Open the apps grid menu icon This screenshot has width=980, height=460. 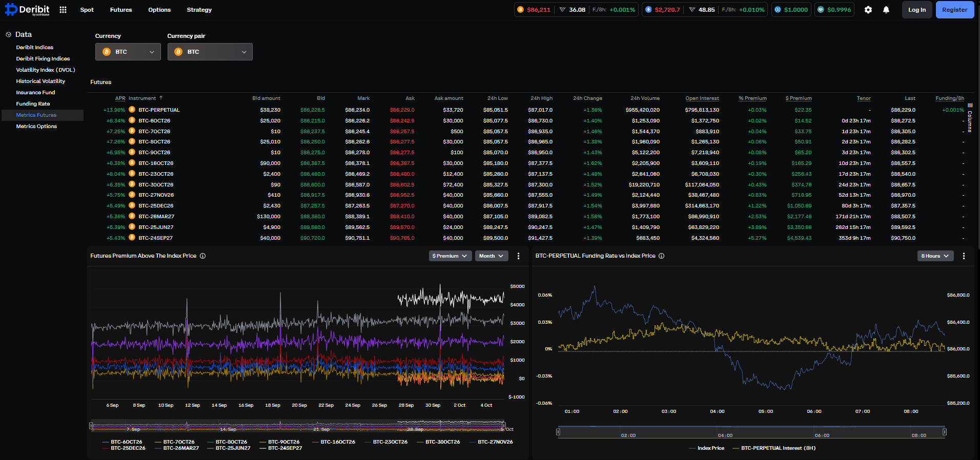63,10
